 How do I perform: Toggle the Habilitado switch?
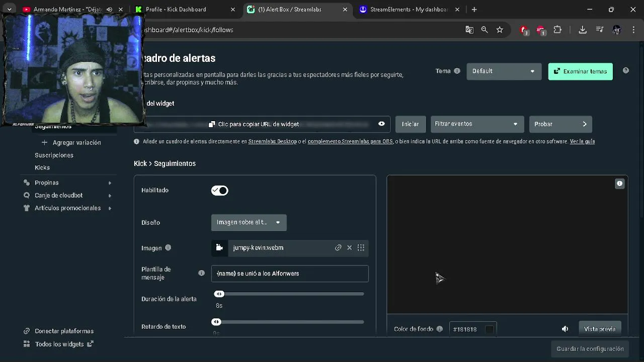220,190
